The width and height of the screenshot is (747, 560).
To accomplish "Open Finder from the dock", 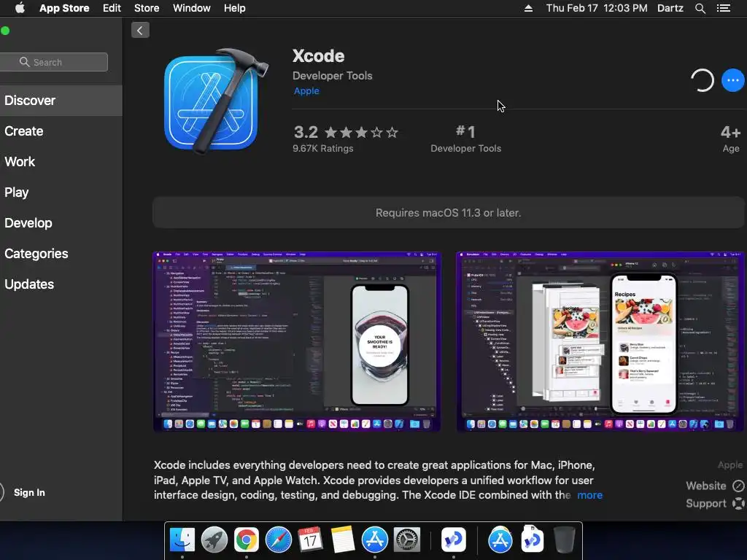I will click(x=182, y=540).
